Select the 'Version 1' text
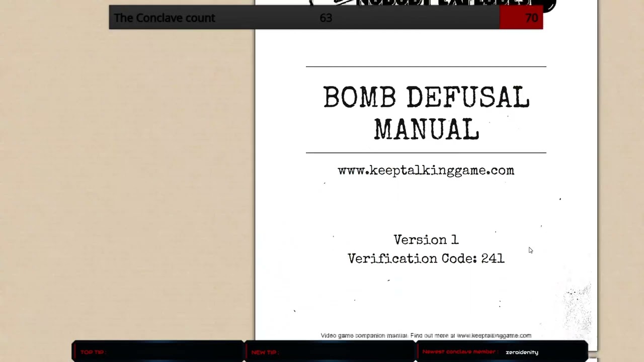 point(426,240)
